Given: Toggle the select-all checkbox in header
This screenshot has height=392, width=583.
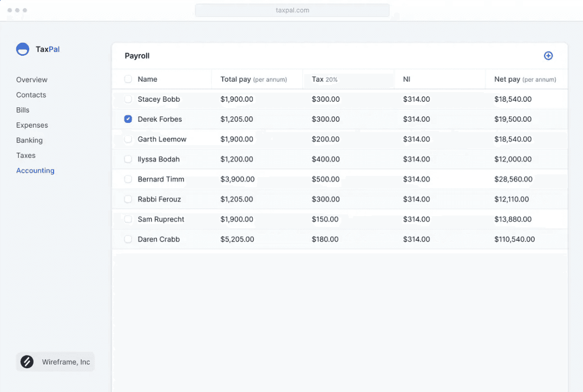Looking at the screenshot, I should click(128, 79).
